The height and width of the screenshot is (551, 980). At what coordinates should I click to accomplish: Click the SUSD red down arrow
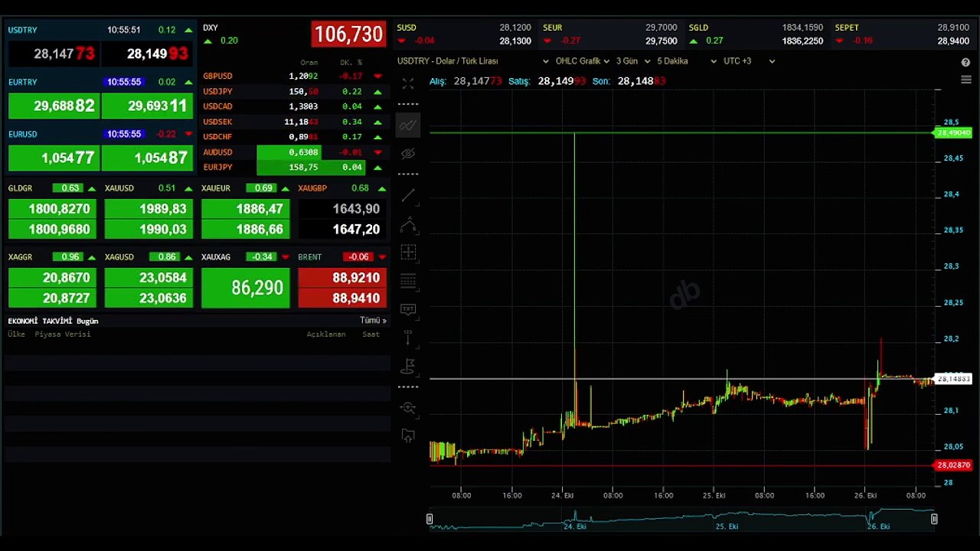tap(401, 41)
